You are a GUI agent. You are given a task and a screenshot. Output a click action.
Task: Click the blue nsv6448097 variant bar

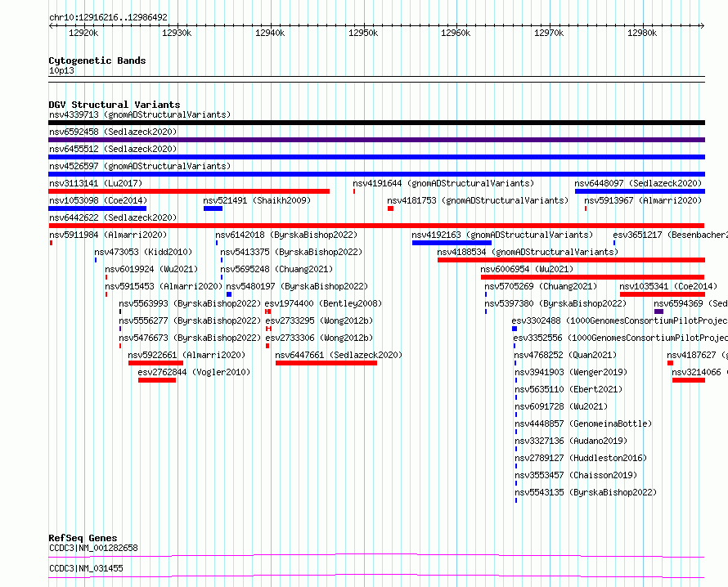(x=640, y=191)
